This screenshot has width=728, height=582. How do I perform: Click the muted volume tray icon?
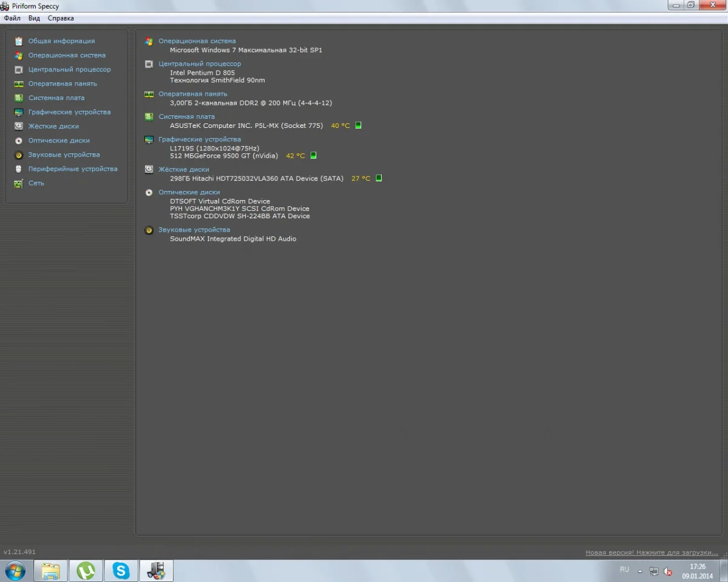(x=667, y=571)
